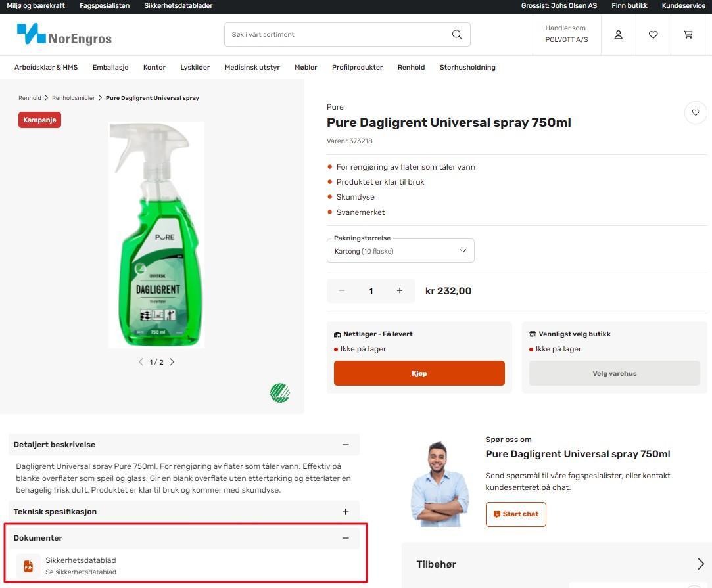Click the search magnifier icon
The image size is (712, 588).
pos(457,35)
